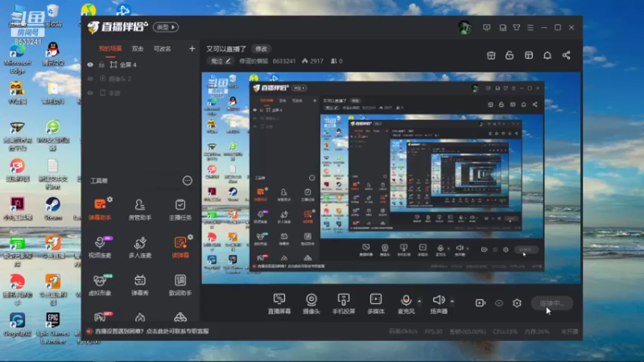The height and width of the screenshot is (362, 644).
Task: Click the 连接中 start streaming button
Action: point(551,303)
